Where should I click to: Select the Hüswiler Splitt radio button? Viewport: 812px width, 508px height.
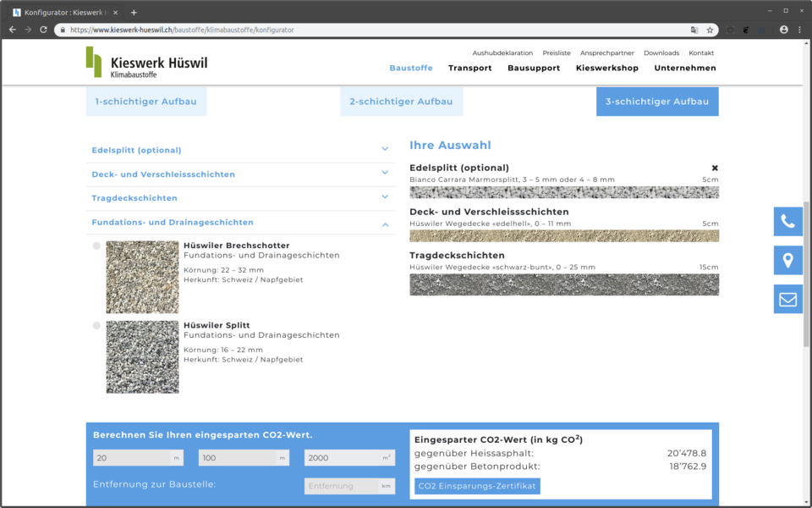click(96, 325)
